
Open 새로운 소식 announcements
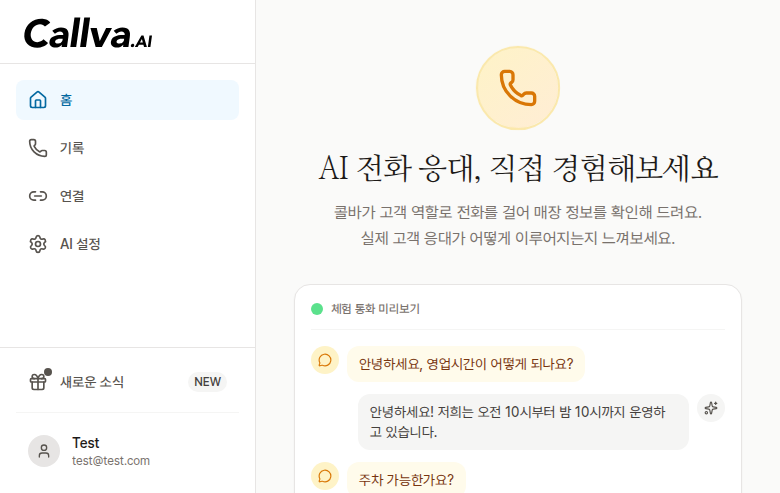[92, 382]
